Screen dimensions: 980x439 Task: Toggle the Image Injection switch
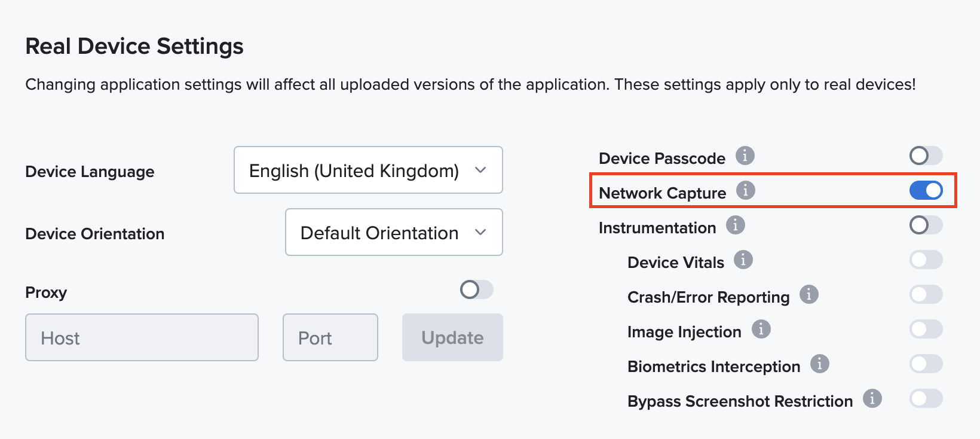(x=925, y=328)
